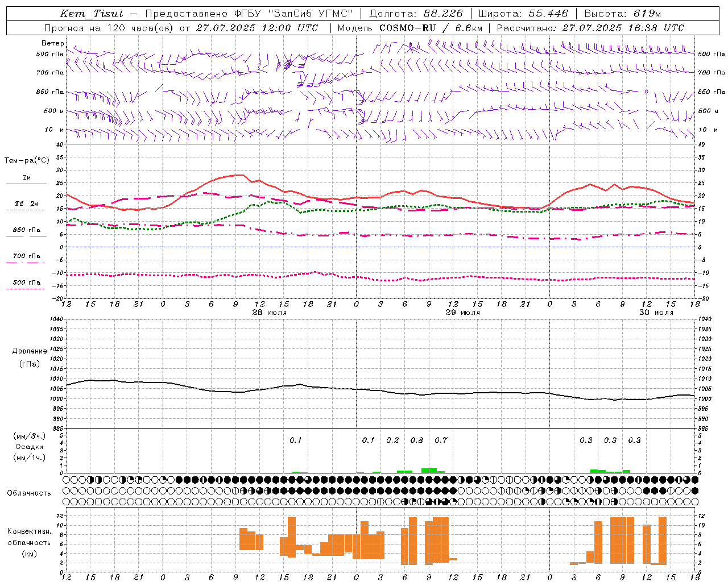Click the Облачность cloud cover panel label
This screenshot has height=582, width=728.
[29, 493]
